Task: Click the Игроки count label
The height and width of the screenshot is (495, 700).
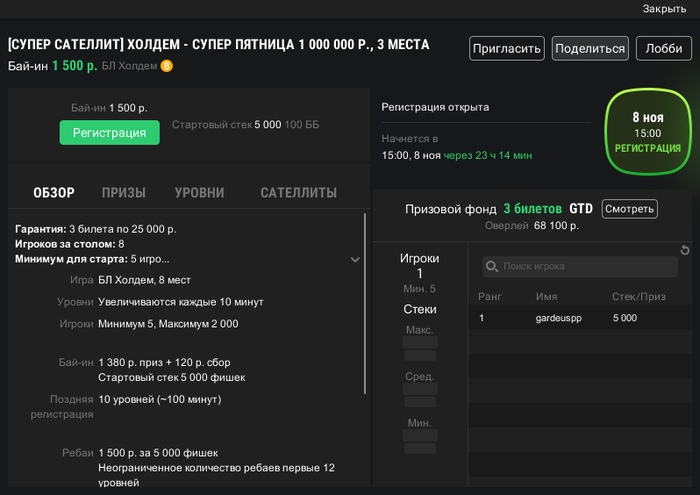Action: point(420,258)
